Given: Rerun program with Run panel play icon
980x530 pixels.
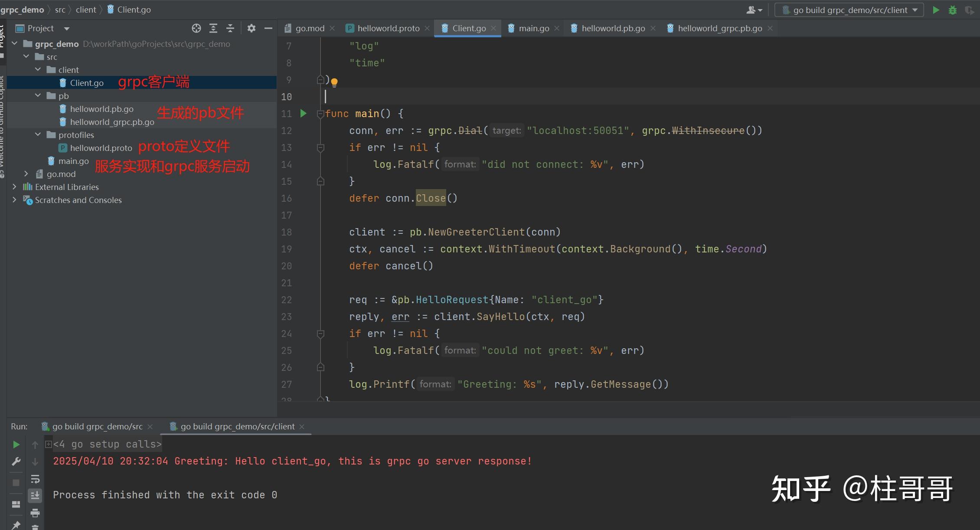Looking at the screenshot, I should pos(16,445).
